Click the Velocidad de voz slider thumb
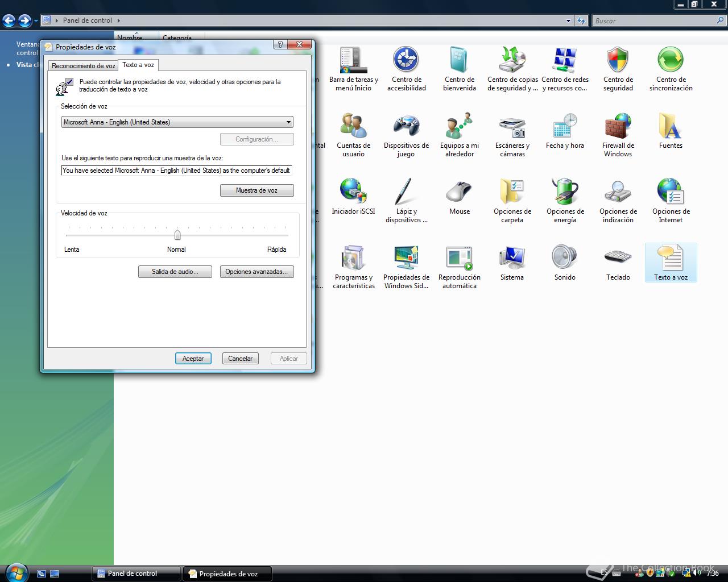 pyautogui.click(x=177, y=235)
